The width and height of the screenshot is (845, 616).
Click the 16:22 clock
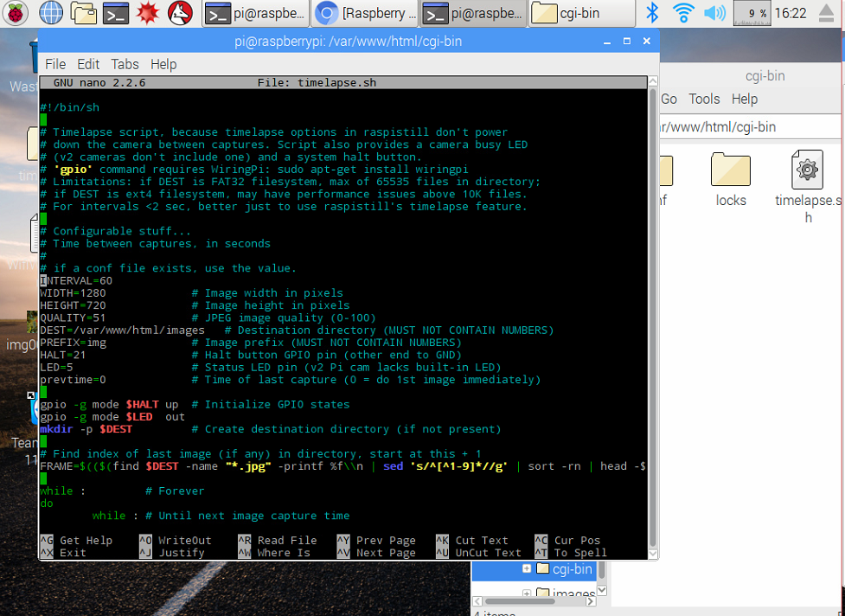click(x=791, y=13)
